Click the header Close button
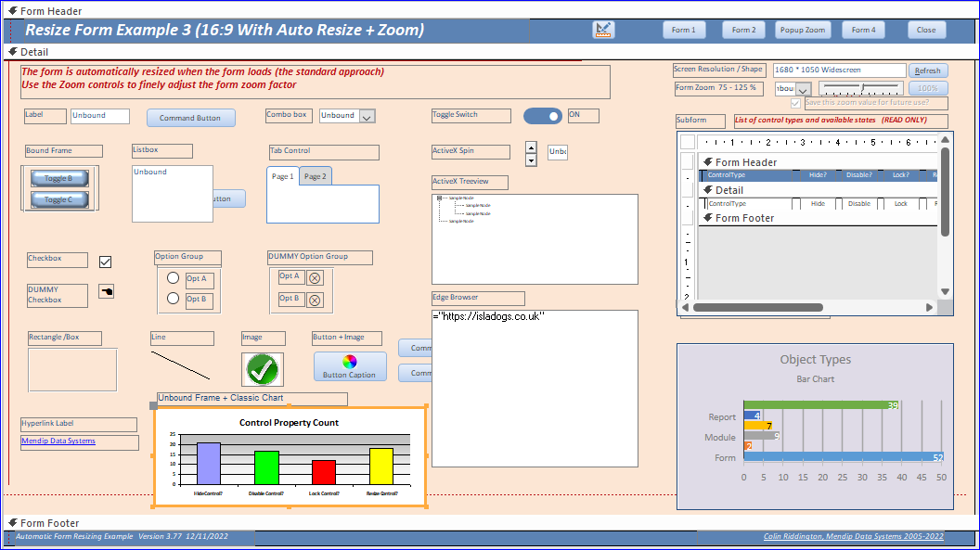Image resolution: width=980 pixels, height=550 pixels. coord(926,30)
